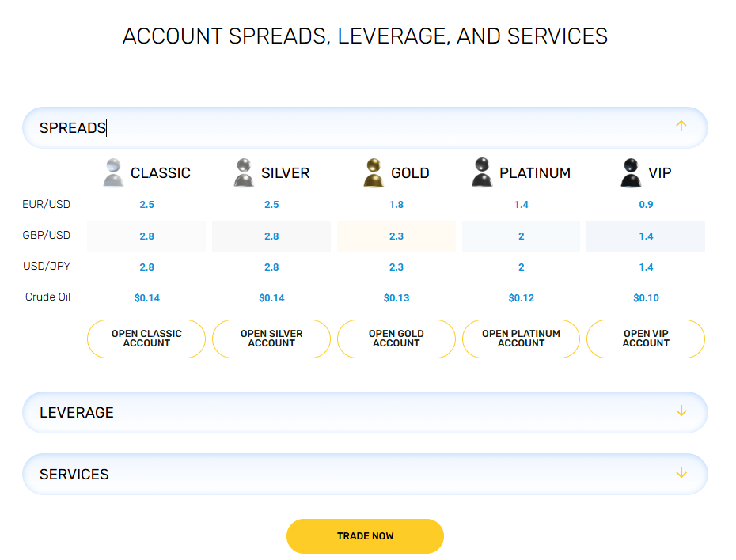Select VIP EUR/USD spread value 0.9
736x560 pixels.
[x=646, y=205]
